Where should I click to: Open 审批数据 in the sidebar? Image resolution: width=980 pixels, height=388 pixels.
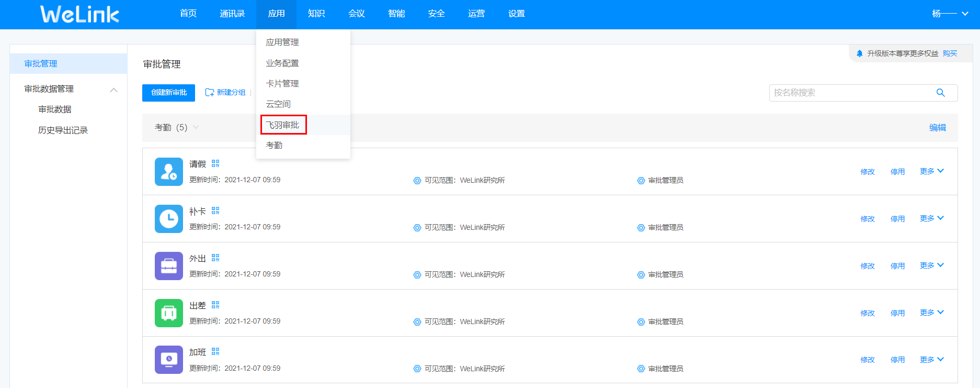tap(55, 109)
